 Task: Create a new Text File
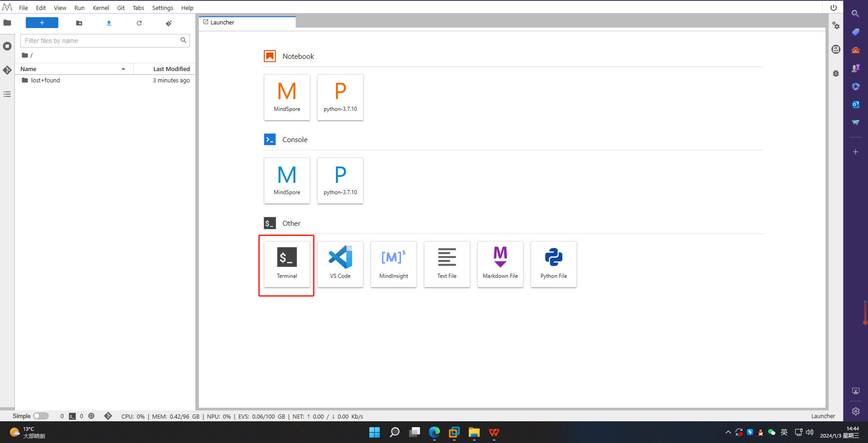pos(447,264)
